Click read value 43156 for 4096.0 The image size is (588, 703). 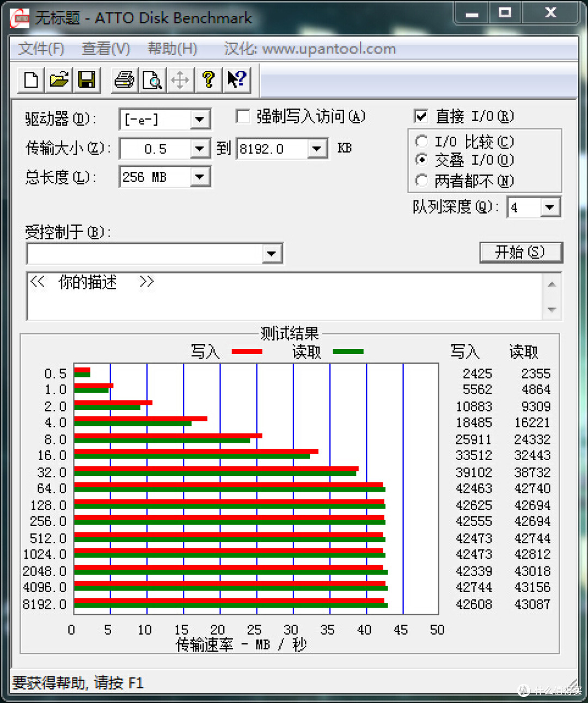[532, 588]
